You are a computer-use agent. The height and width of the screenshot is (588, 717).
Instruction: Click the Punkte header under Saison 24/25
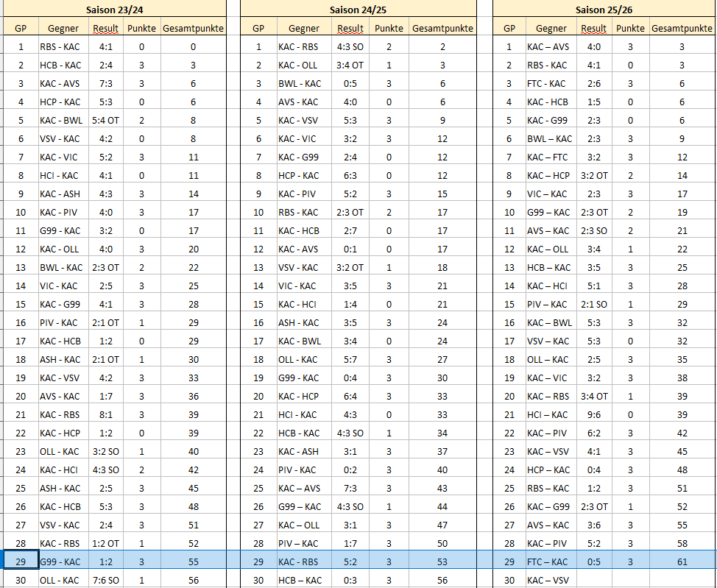(x=389, y=29)
